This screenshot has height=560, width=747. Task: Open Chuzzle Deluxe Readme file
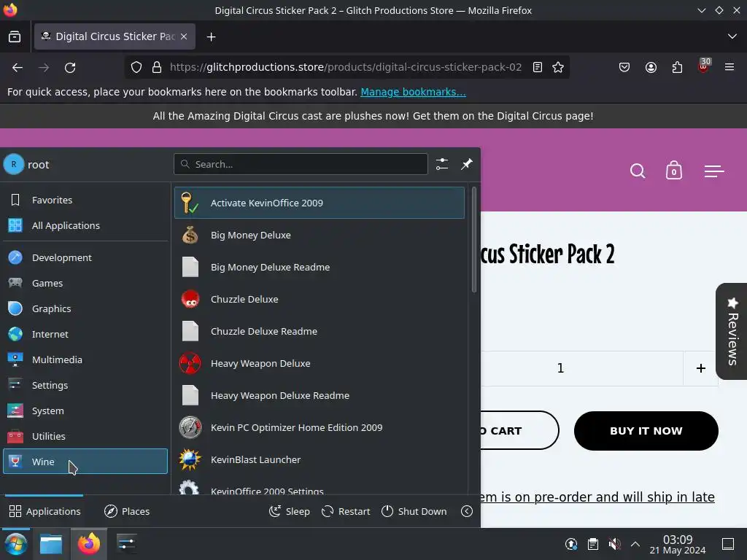pos(320,332)
